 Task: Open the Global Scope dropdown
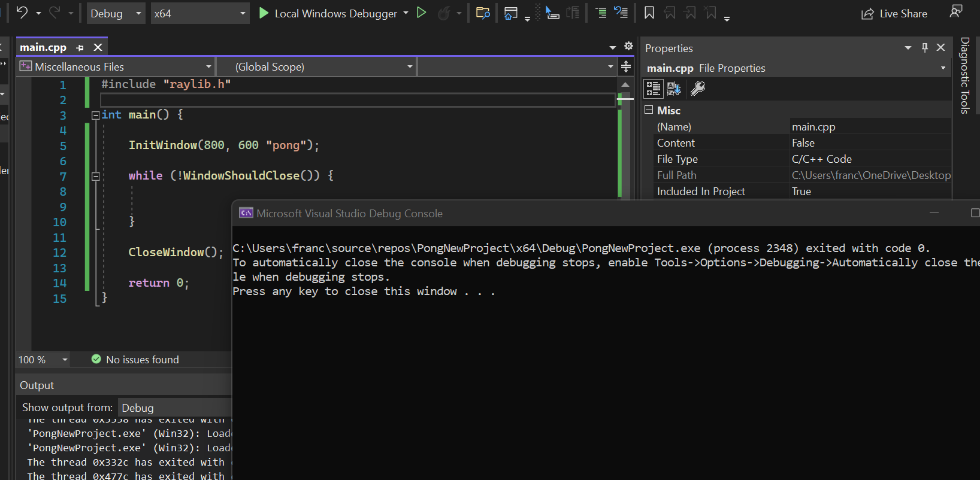tap(316, 66)
